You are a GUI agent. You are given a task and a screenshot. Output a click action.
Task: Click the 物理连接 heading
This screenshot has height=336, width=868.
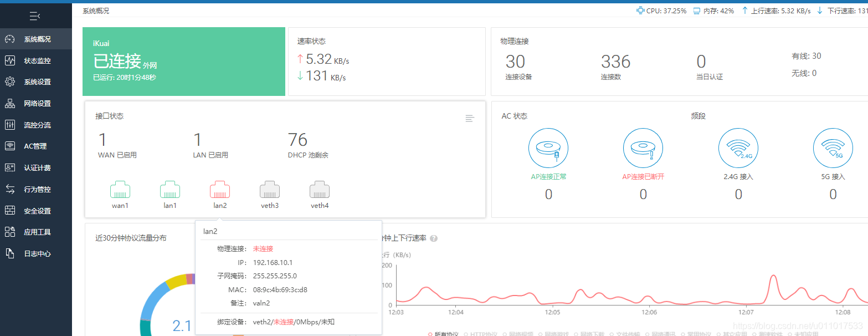pyautogui.click(x=515, y=42)
